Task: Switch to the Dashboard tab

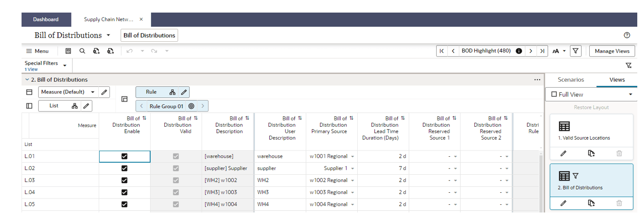Action: (x=46, y=19)
